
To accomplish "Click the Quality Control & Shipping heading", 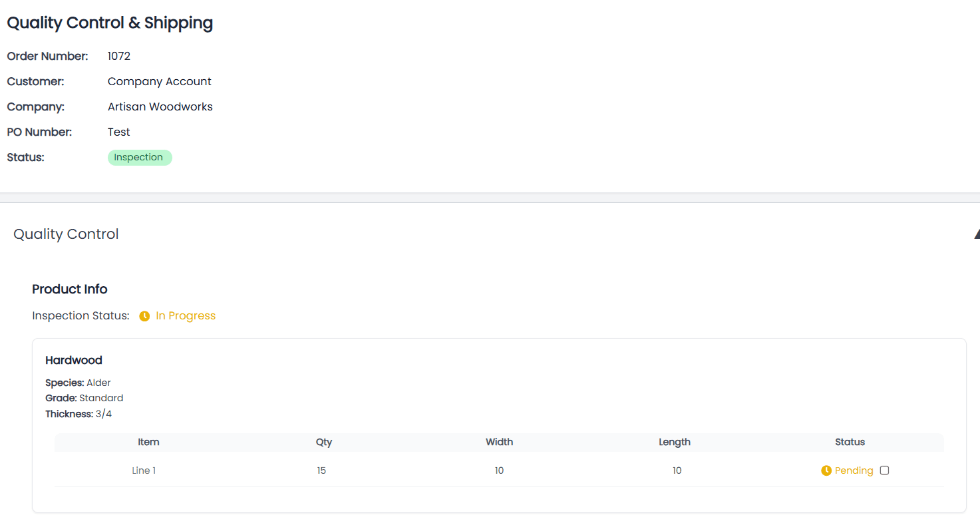I will (110, 22).
